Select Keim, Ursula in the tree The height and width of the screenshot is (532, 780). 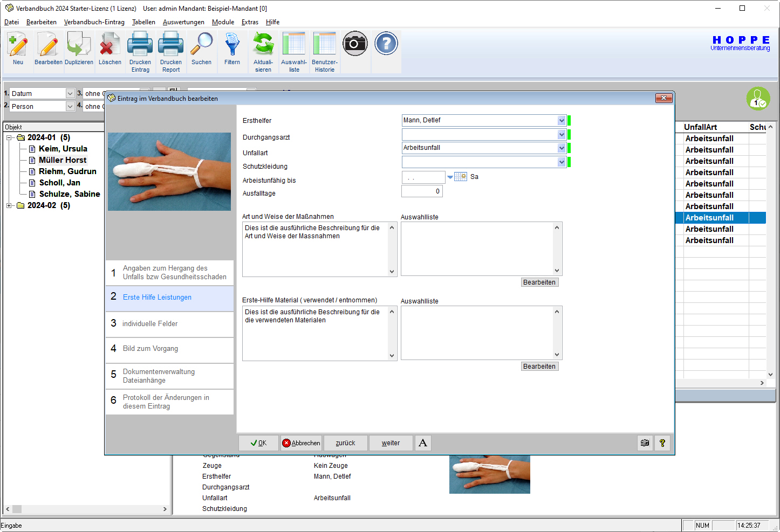[63, 149]
